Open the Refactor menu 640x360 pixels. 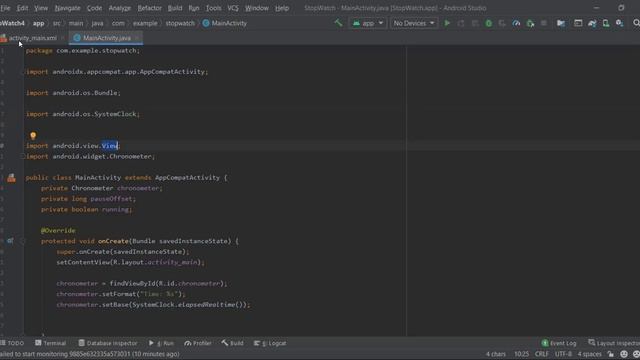coord(149,8)
